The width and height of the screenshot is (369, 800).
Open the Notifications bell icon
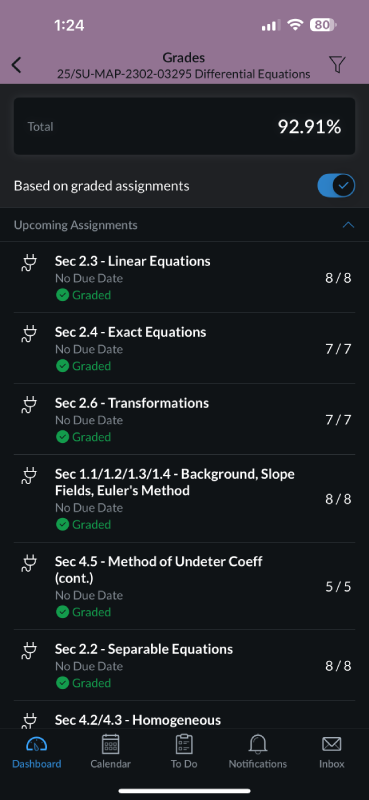click(x=258, y=744)
